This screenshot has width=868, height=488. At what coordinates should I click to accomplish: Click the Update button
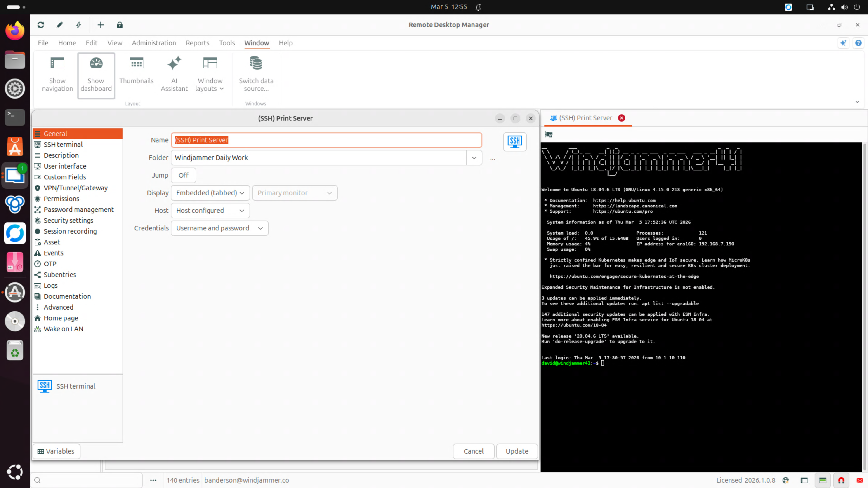coord(517,451)
